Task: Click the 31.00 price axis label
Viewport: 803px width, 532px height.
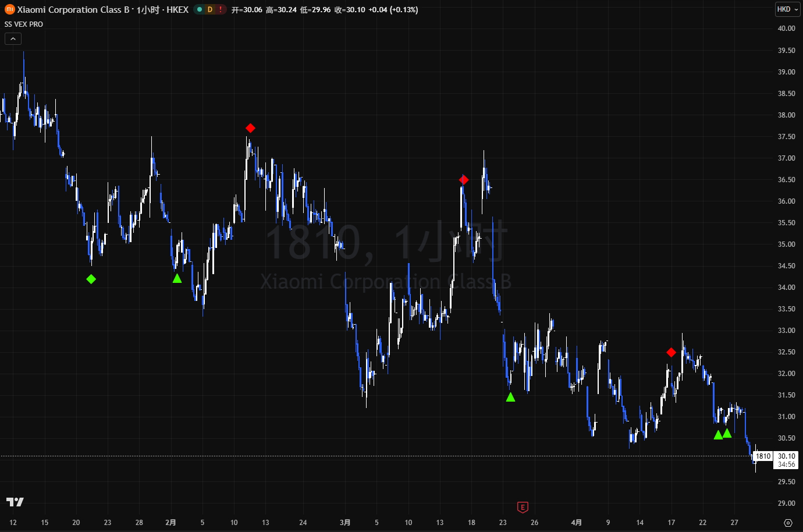Action: coord(786,417)
